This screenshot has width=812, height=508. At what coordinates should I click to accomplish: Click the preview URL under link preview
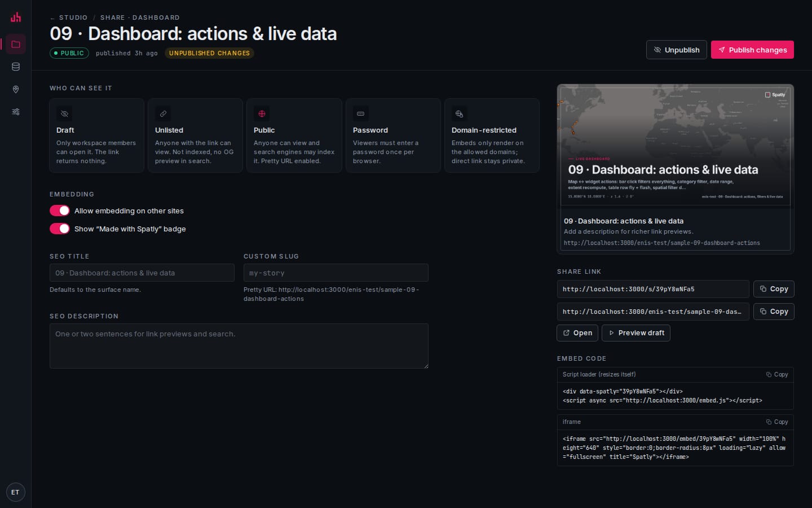click(x=662, y=243)
